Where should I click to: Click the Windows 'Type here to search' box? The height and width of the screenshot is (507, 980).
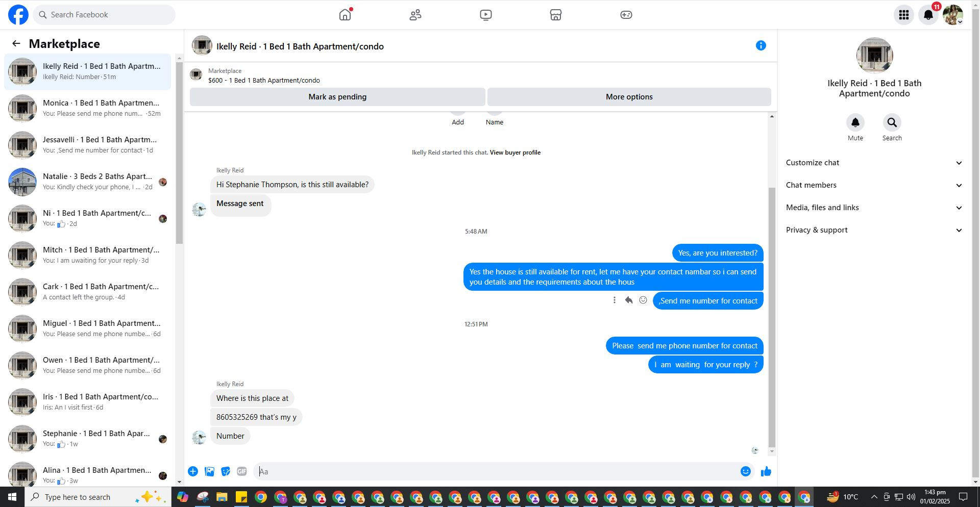click(98, 497)
